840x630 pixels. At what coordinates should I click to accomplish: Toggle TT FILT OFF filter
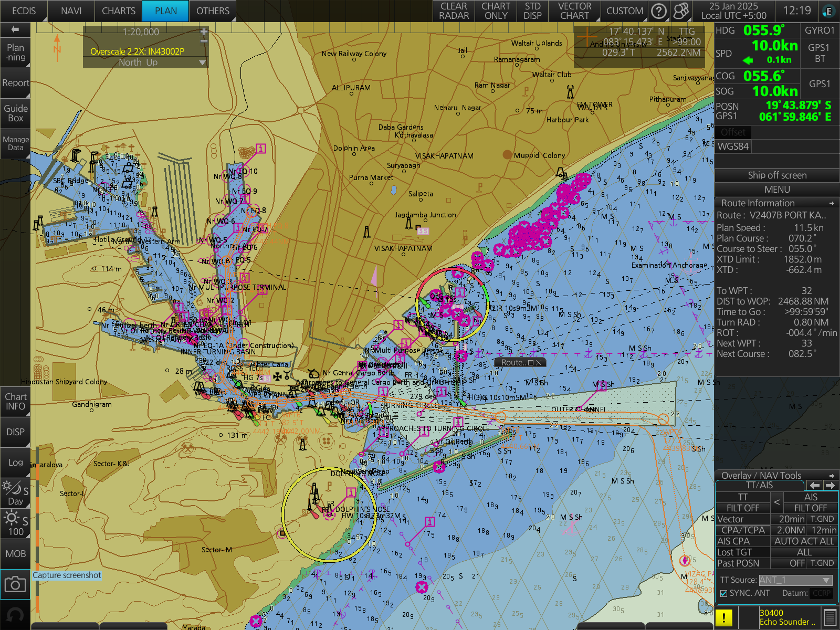(x=742, y=508)
